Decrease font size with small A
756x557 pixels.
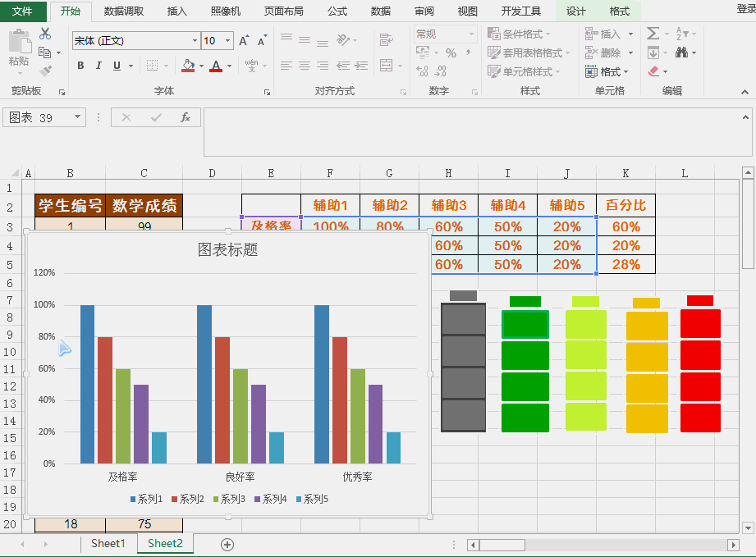point(262,41)
